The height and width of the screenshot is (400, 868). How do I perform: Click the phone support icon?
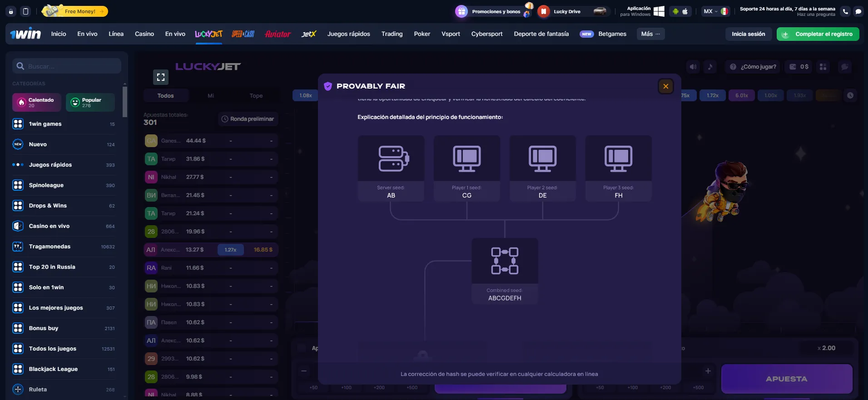point(845,11)
